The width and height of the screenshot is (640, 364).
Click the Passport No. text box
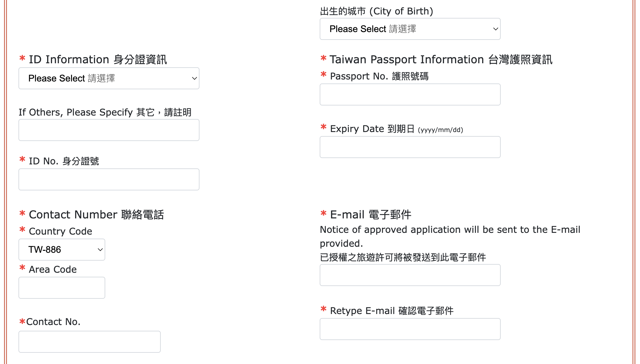(410, 94)
